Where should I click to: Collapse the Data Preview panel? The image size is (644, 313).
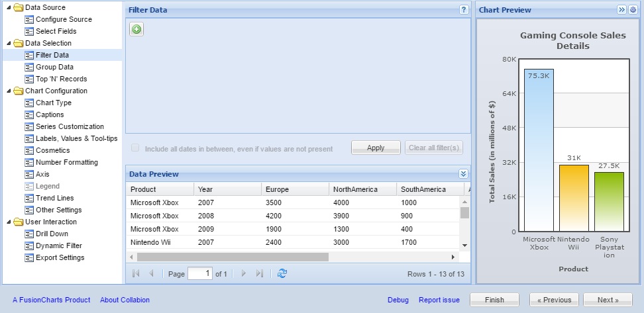point(463,174)
